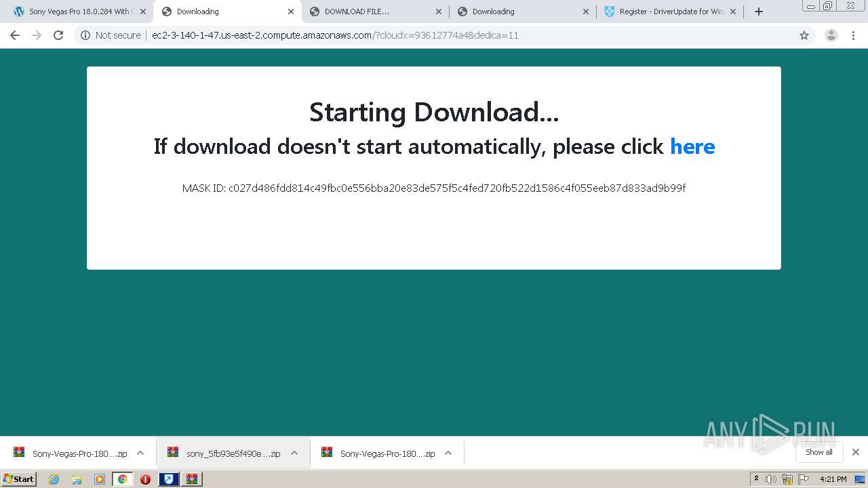The width and height of the screenshot is (868, 488).
Task: Switch to the DOWNLOAD FILE tab
Action: pyautogui.click(x=375, y=12)
